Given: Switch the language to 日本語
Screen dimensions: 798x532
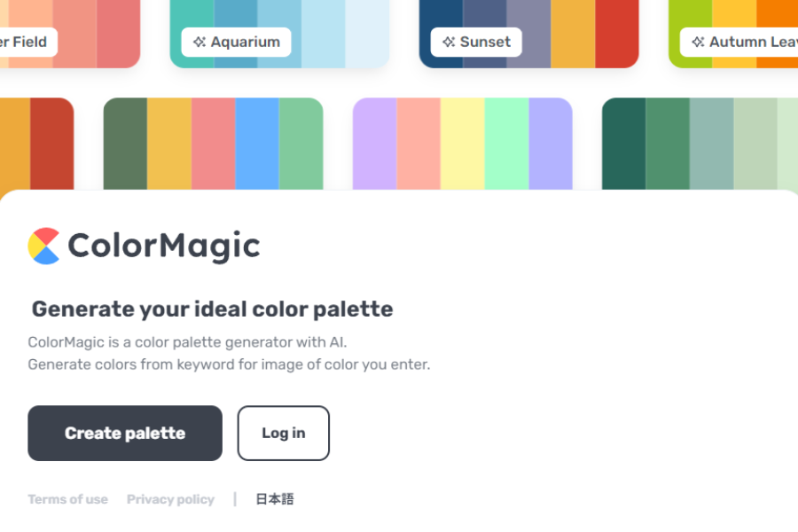Looking at the screenshot, I should pos(274,499).
